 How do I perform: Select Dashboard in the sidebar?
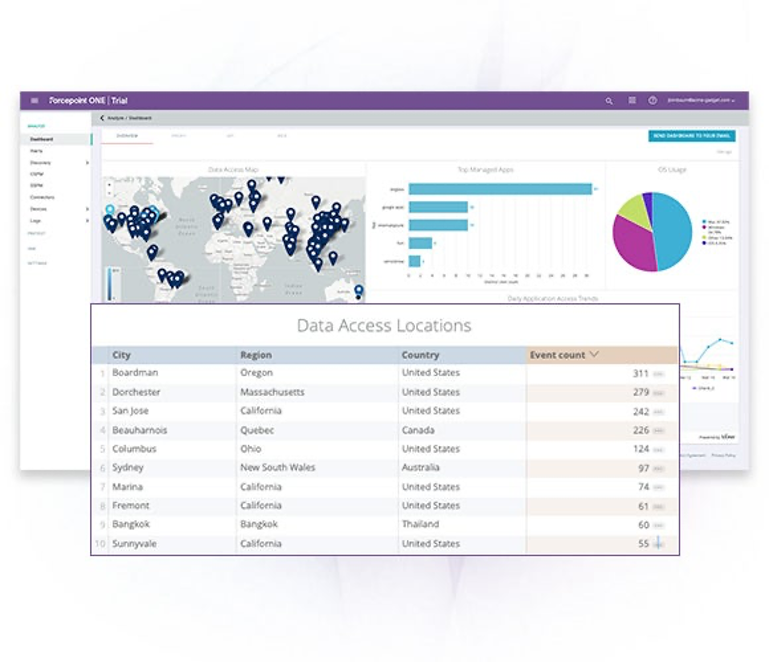pos(41,139)
